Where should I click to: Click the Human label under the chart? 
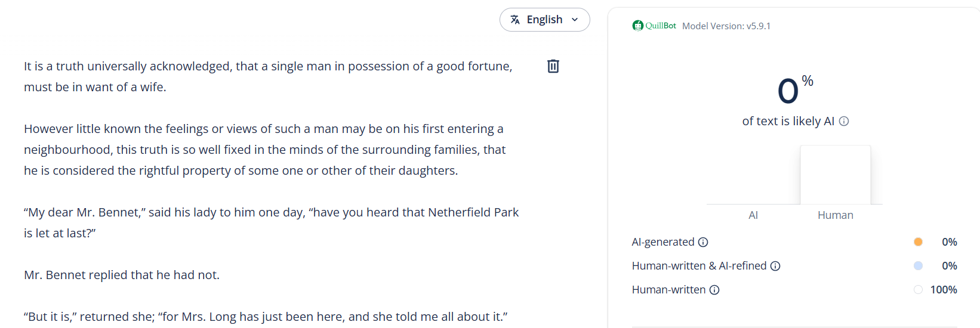click(x=835, y=215)
